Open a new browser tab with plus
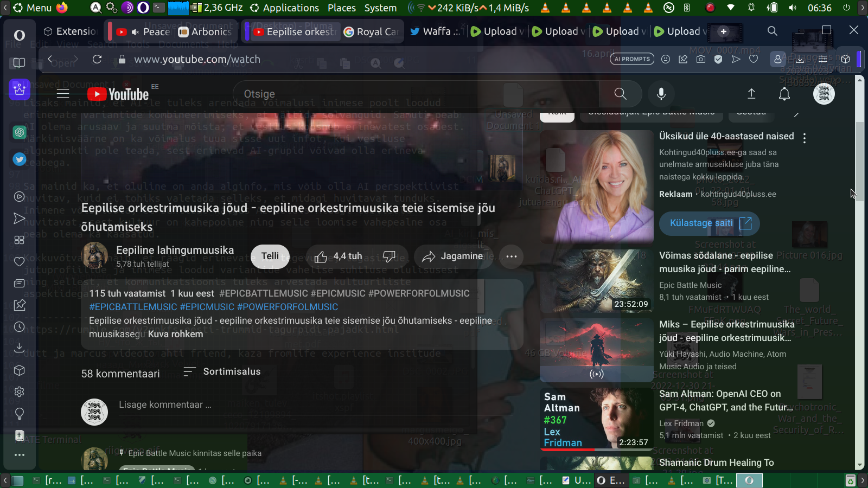 click(x=723, y=31)
